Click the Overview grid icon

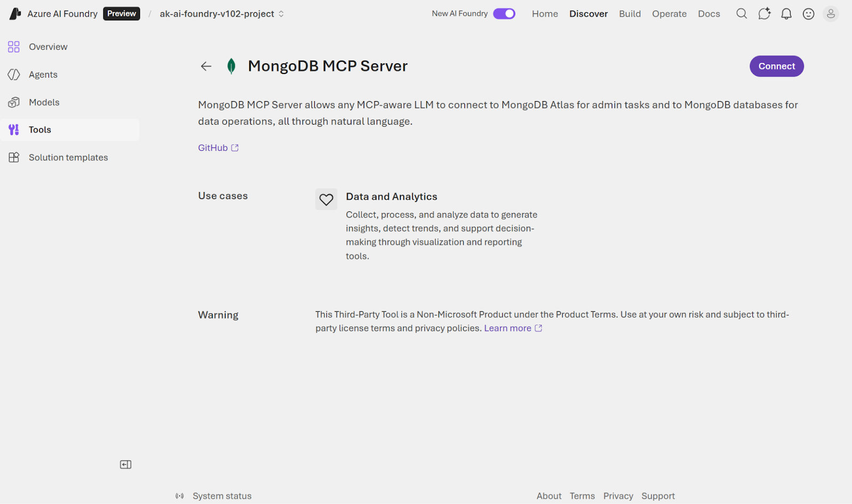click(14, 46)
